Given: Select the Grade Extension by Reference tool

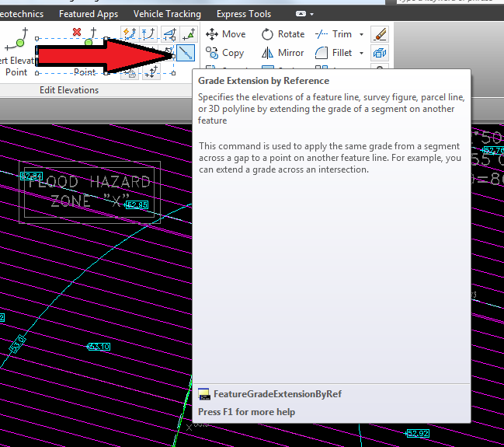Looking at the screenshot, I should (186, 53).
